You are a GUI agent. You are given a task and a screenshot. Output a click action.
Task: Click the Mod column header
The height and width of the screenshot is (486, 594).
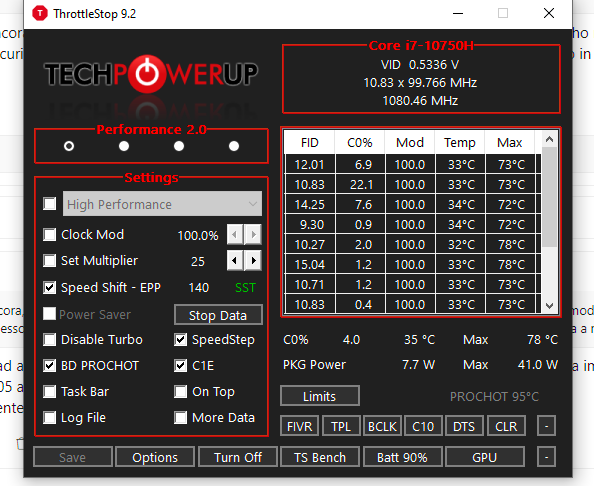pyautogui.click(x=410, y=142)
